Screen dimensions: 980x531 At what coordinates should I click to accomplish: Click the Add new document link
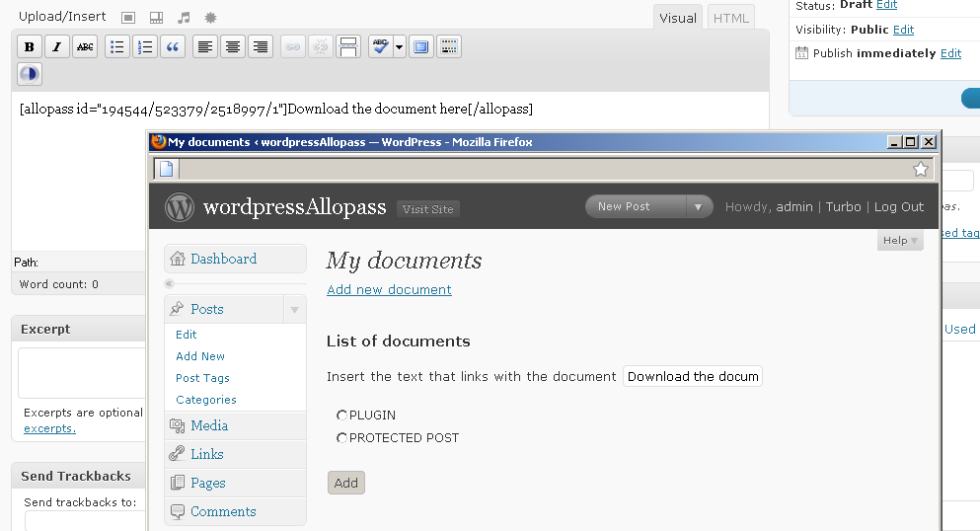pyautogui.click(x=389, y=290)
